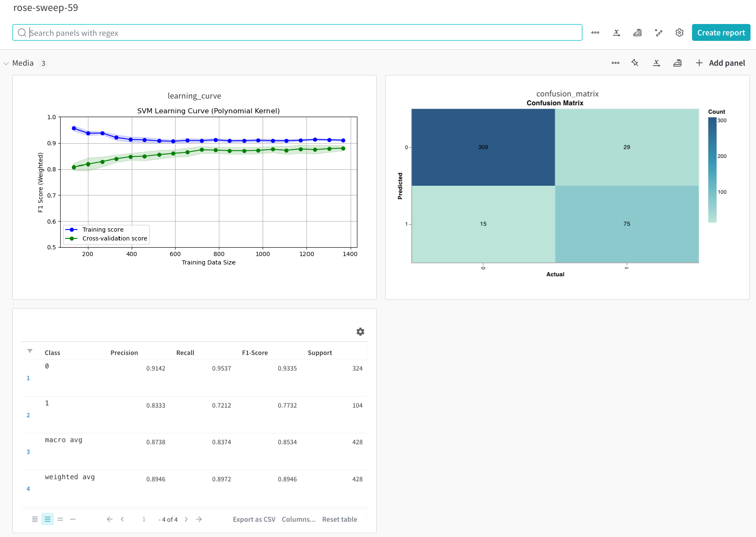Image resolution: width=756 pixels, height=537 pixels.
Task: Open the Columns... selector for the table
Action: coord(298,519)
